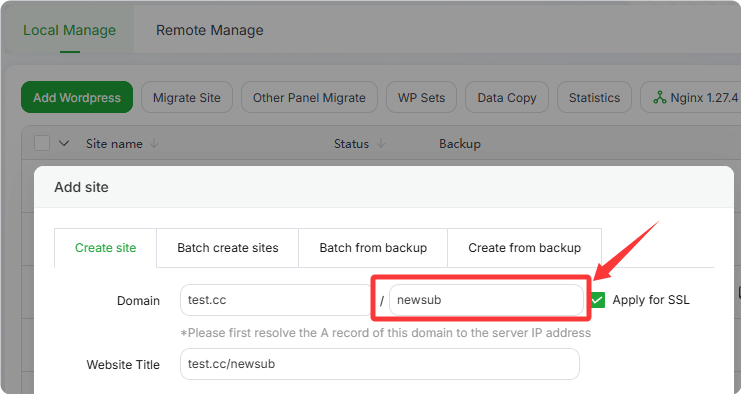741x394 pixels.
Task: Open the Remote Manage tab
Action: (209, 30)
